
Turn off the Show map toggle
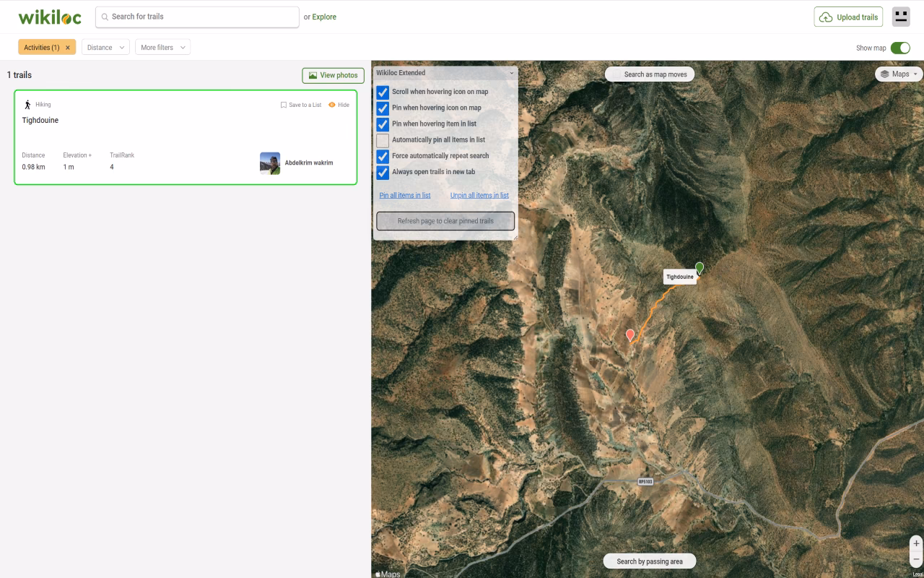click(902, 48)
